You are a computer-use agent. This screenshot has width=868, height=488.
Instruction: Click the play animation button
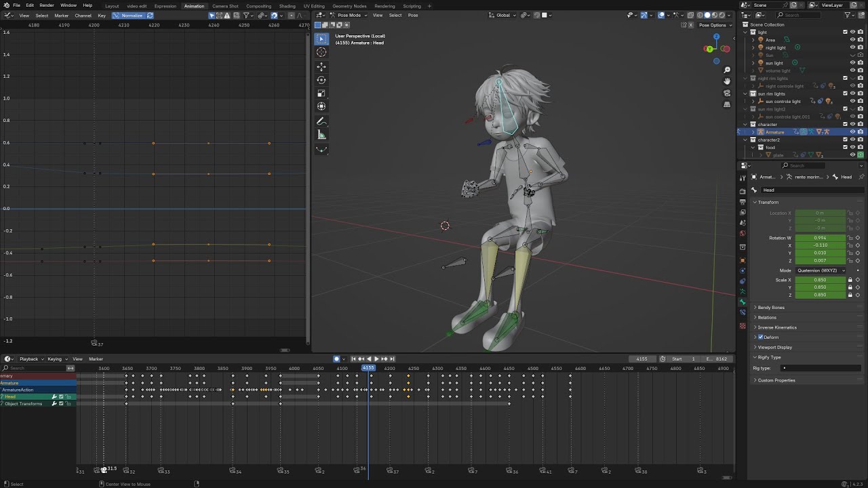(x=376, y=359)
